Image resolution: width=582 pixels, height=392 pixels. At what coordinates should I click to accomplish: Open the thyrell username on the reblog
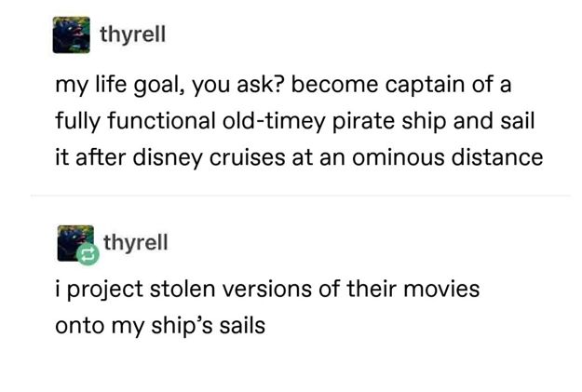point(135,242)
